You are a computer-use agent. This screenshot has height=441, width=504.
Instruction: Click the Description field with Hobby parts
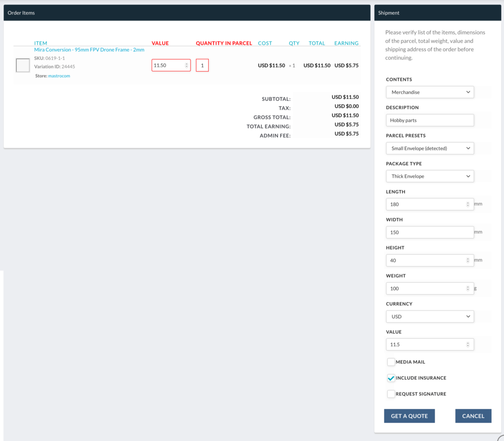(430, 120)
